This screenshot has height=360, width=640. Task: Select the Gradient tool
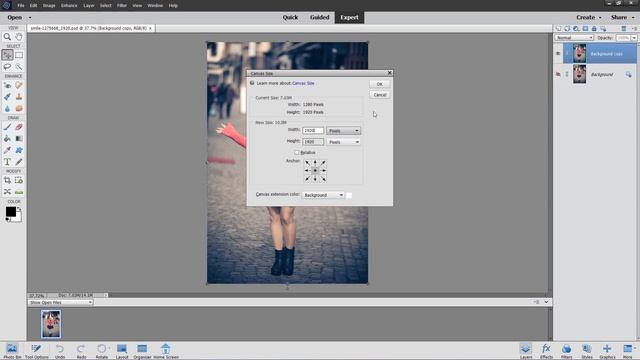[19, 139]
